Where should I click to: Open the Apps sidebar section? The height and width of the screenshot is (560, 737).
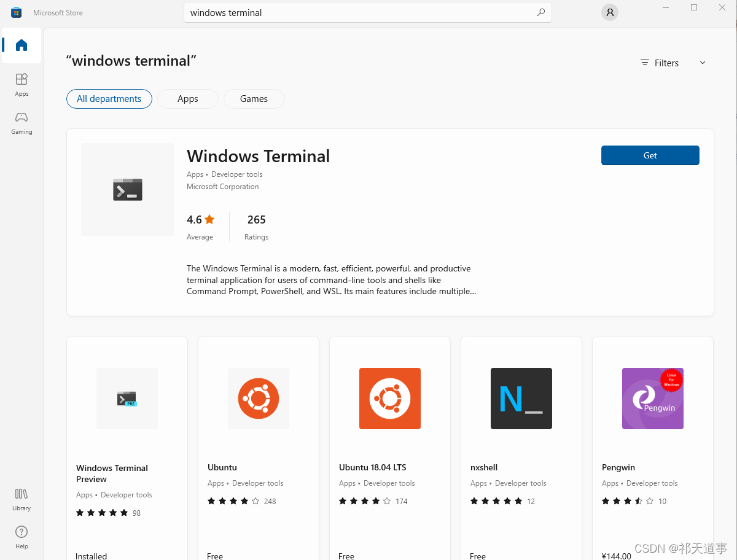21,84
